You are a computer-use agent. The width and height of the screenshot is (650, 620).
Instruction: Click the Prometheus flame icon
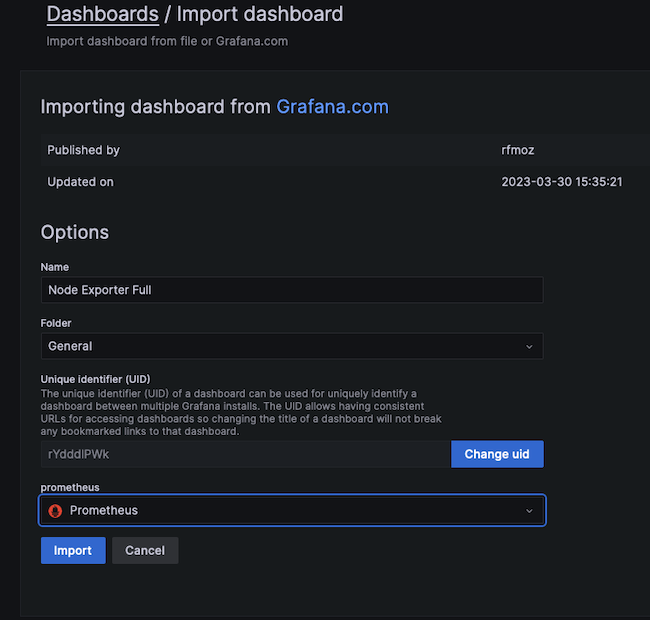(56, 510)
